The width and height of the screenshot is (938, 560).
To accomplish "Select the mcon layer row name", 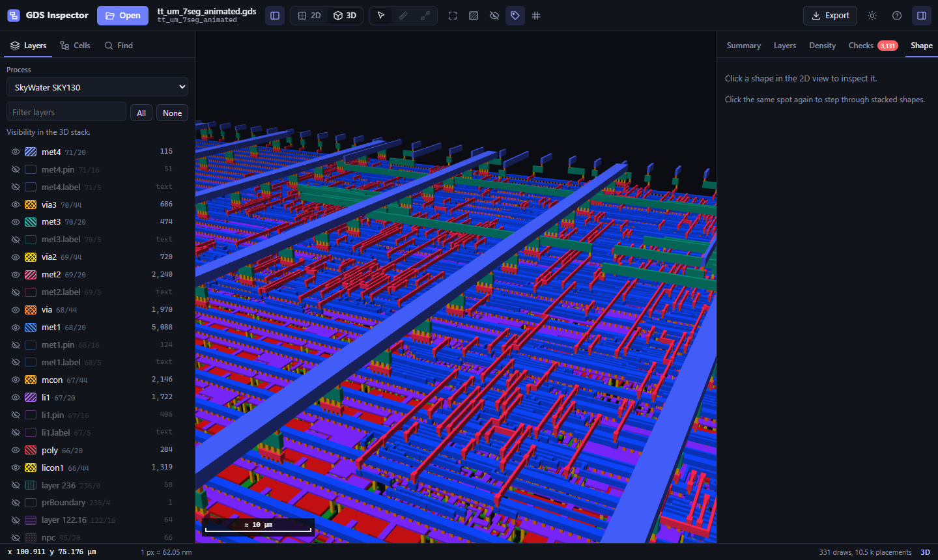I will pyautogui.click(x=52, y=380).
